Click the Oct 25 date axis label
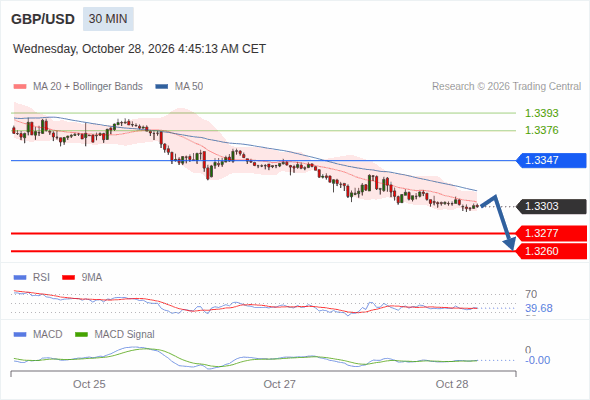Image resolution: width=590 pixels, height=400 pixels. (89, 384)
